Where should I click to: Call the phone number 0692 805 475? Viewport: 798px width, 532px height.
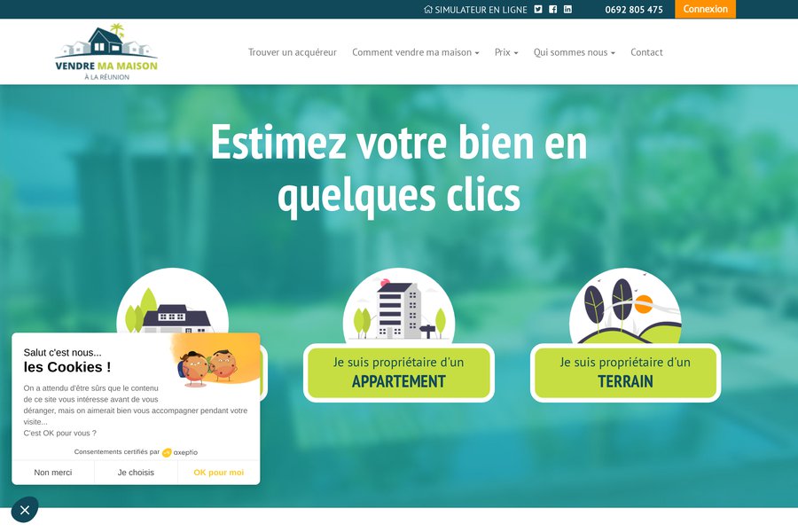click(x=634, y=10)
